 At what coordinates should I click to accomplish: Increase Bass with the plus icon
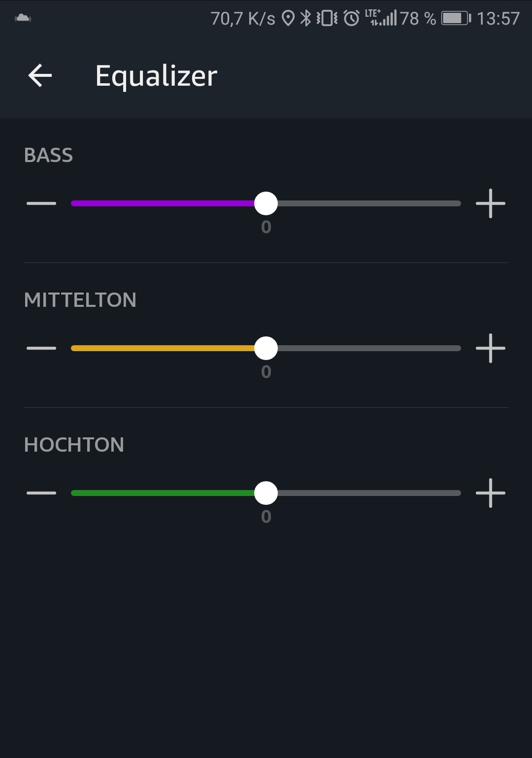[x=490, y=203]
